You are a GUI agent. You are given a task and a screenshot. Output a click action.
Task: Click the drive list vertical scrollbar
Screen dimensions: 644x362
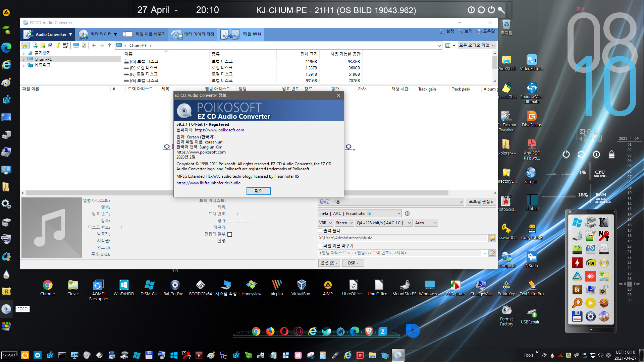tap(495, 67)
